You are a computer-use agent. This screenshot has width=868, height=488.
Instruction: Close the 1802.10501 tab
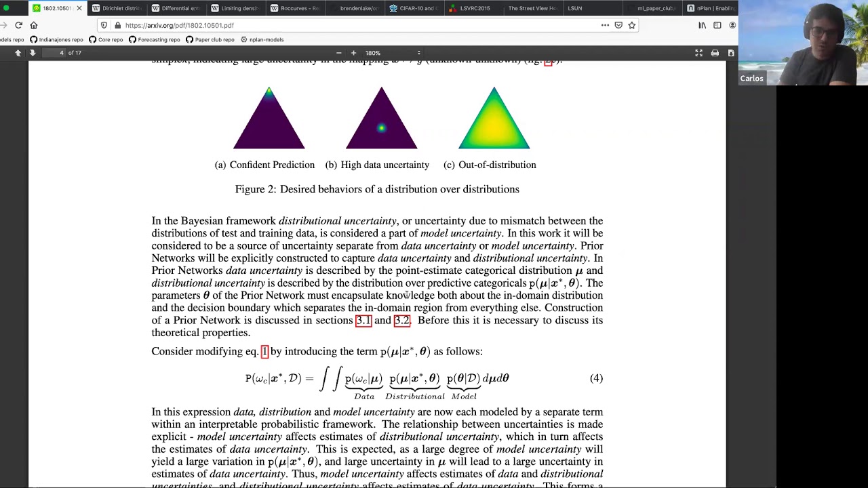point(79,8)
